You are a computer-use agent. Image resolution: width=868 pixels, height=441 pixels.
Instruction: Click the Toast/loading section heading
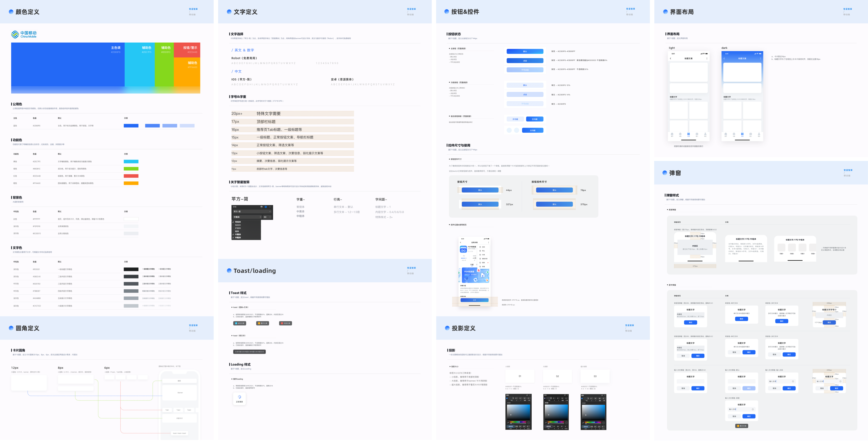point(254,271)
